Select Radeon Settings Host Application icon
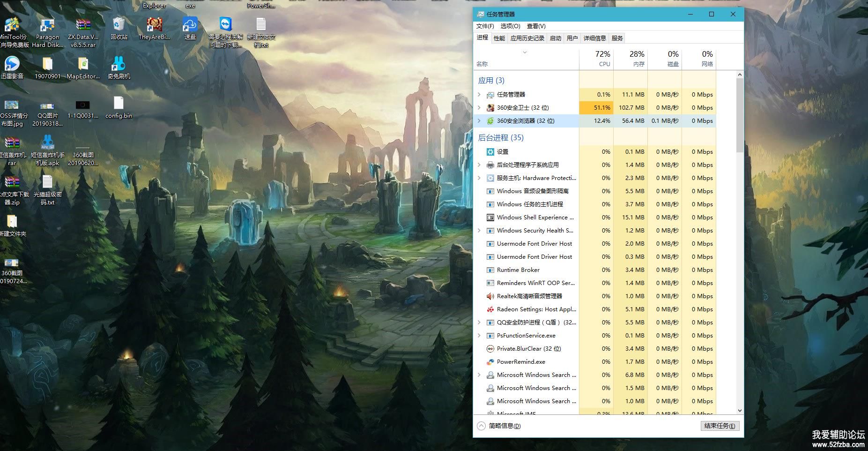 (490, 309)
